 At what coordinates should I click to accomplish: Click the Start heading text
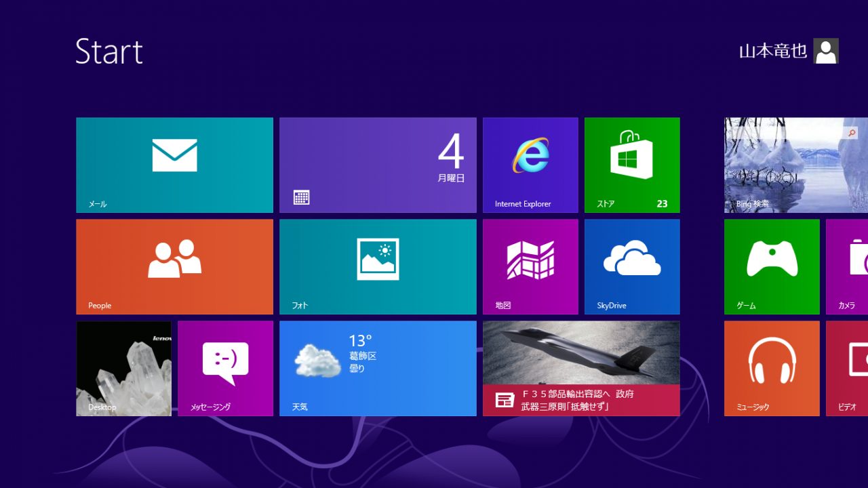[x=109, y=52]
